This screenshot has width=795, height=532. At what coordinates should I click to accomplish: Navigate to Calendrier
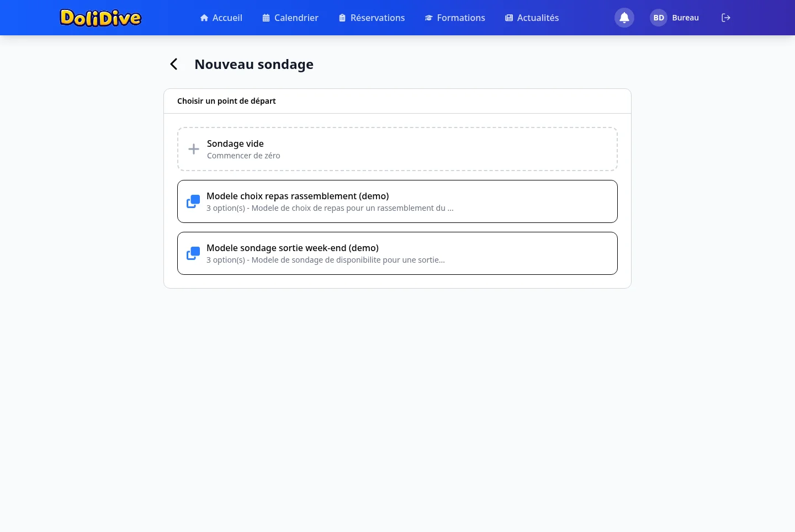[290, 18]
